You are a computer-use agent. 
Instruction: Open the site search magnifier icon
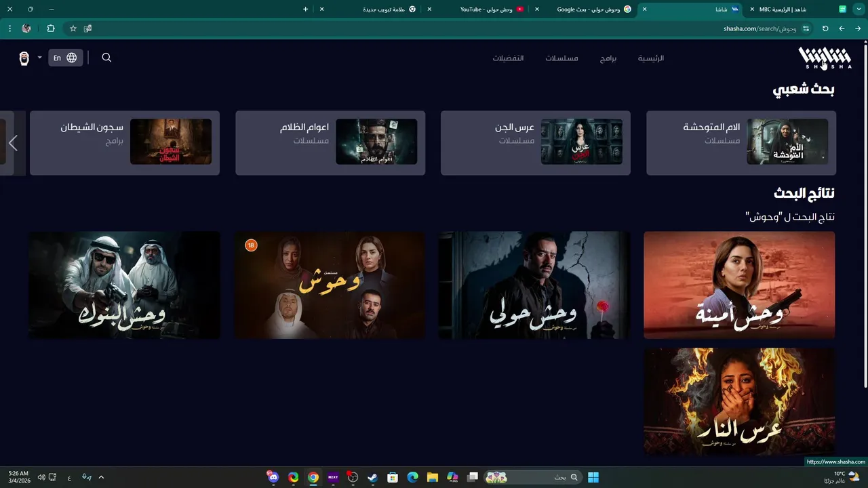pos(106,58)
